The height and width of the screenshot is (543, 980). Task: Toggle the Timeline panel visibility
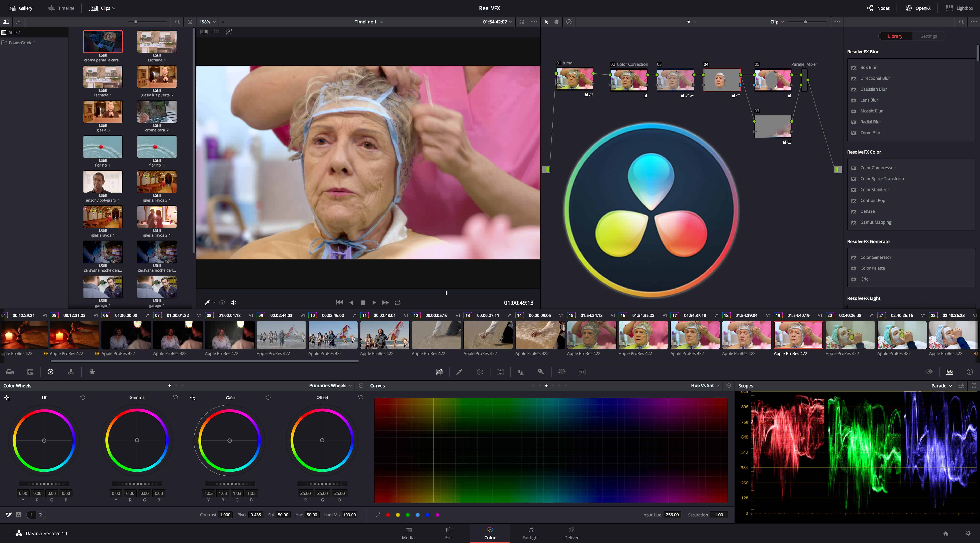[x=61, y=8]
